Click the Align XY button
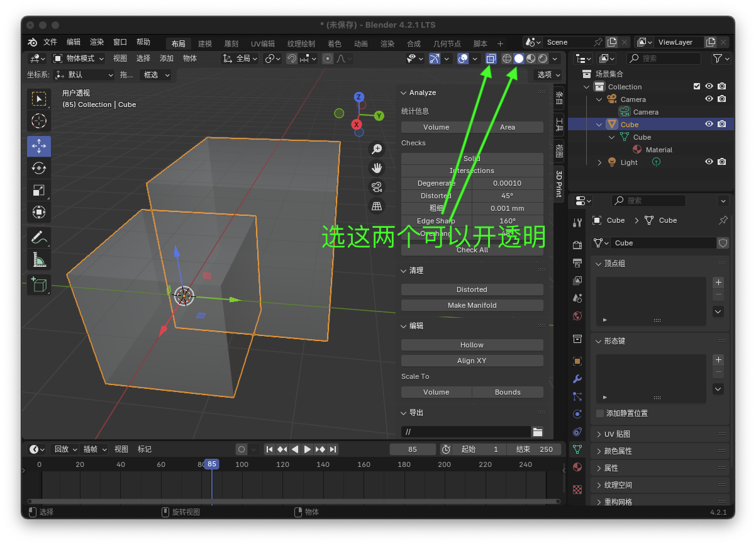756x545 pixels. tap(472, 361)
